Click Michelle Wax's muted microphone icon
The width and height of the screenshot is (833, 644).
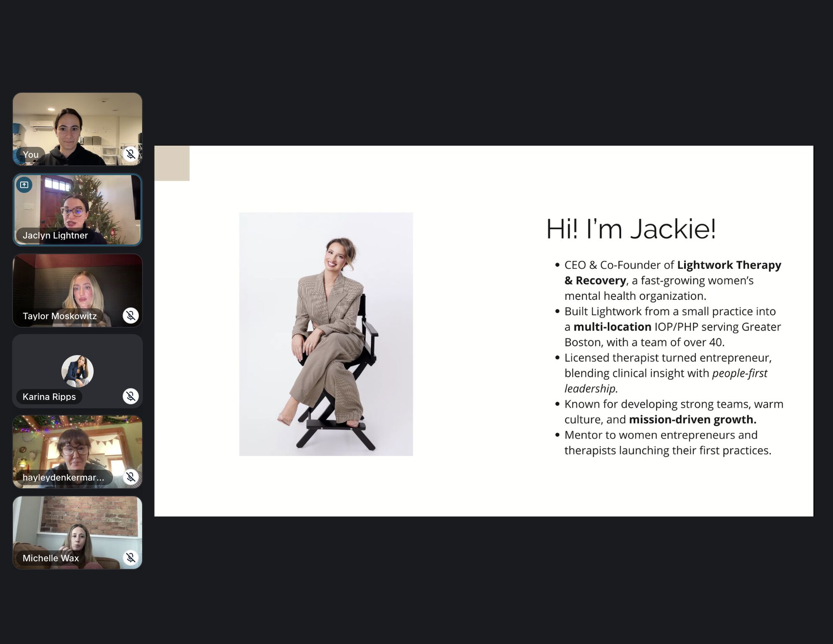(130, 557)
